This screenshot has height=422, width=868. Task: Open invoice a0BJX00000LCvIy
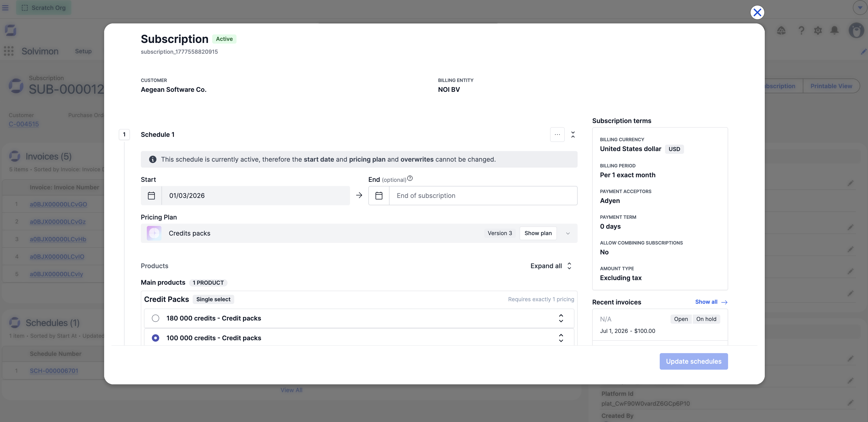pos(56,274)
